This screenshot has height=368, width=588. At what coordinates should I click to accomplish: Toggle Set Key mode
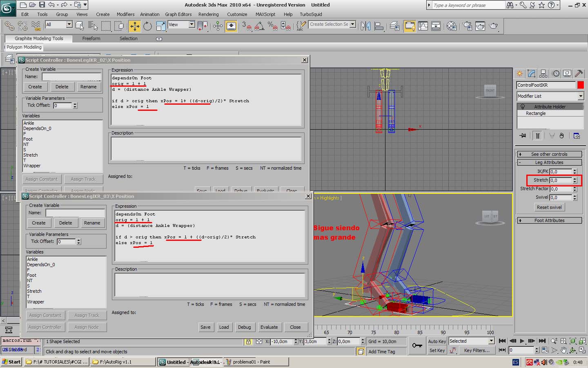coord(437,350)
